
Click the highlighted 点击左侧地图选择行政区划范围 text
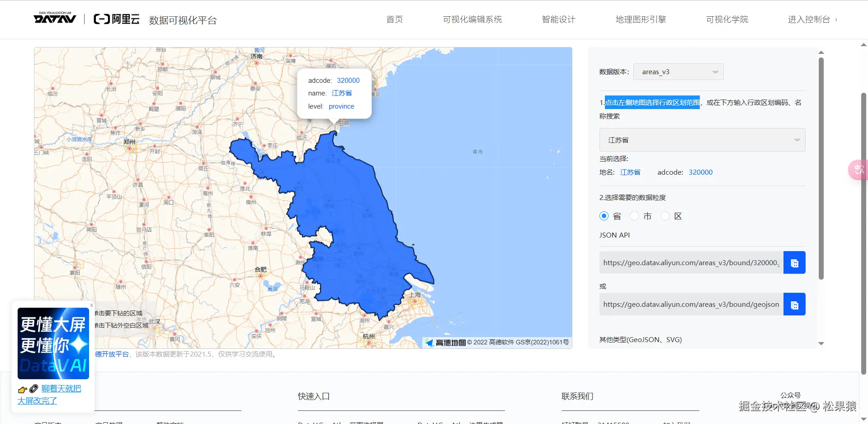[652, 103]
